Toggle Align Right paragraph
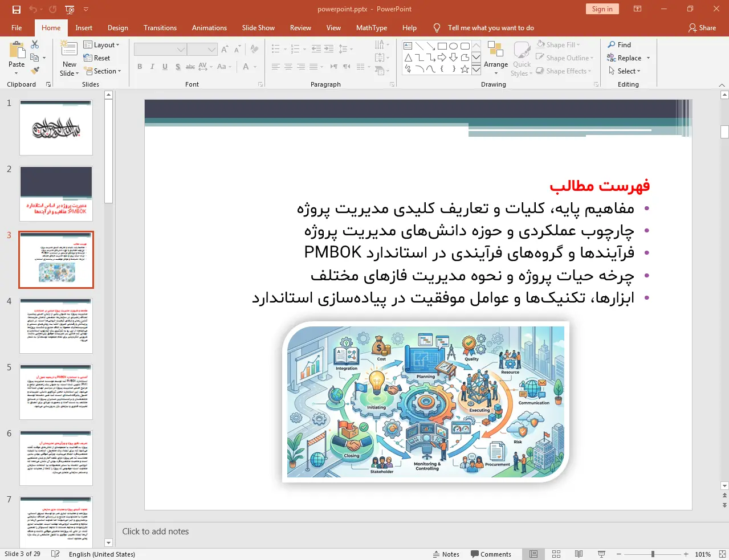 [x=300, y=67]
